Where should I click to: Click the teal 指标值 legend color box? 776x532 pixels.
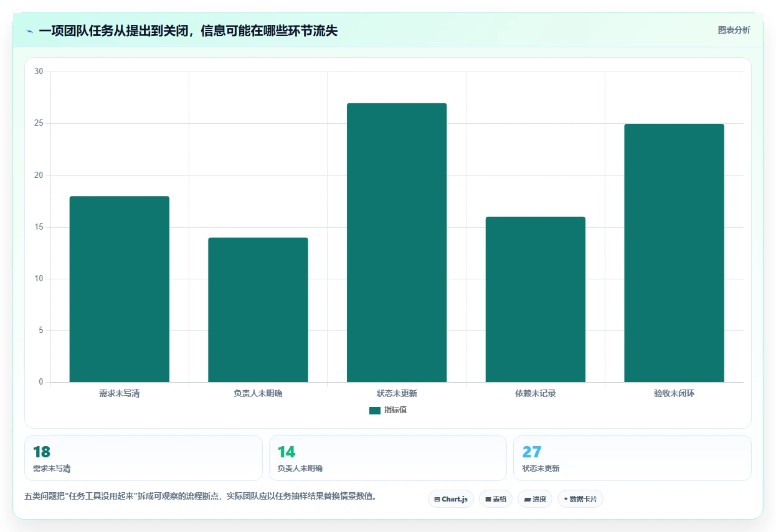[x=374, y=410]
